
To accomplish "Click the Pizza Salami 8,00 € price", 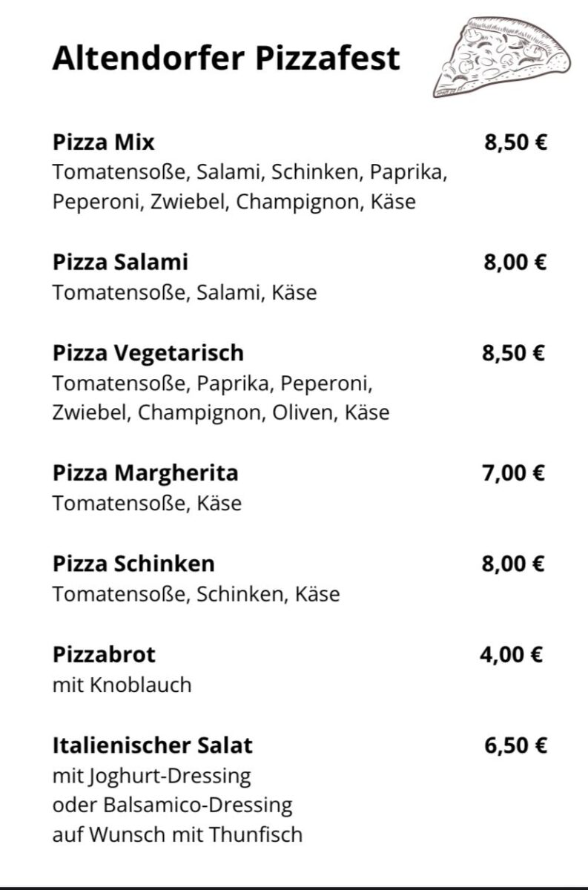I will coord(515,263).
